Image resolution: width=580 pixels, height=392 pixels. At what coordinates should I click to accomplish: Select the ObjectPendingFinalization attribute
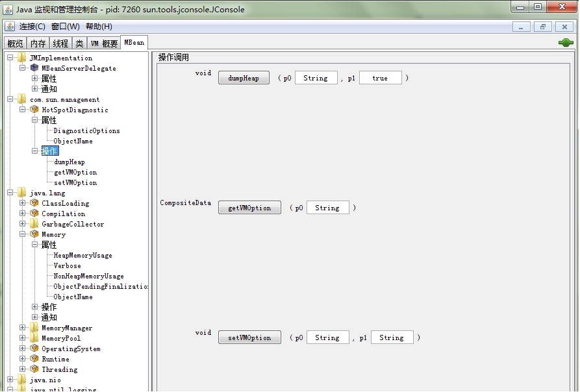(101, 286)
